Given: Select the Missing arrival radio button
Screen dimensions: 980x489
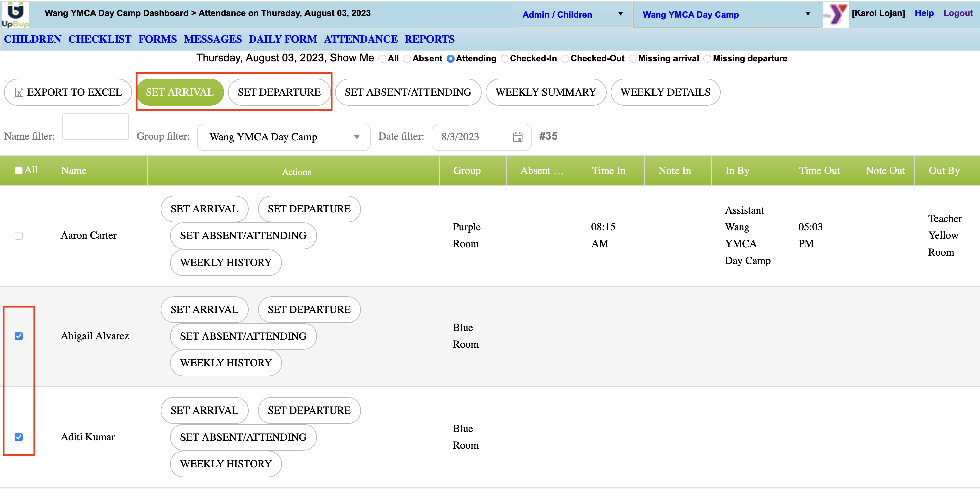Looking at the screenshot, I should (633, 59).
